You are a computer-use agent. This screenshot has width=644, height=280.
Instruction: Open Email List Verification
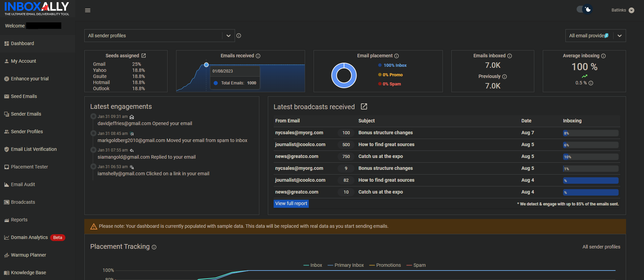(38, 149)
